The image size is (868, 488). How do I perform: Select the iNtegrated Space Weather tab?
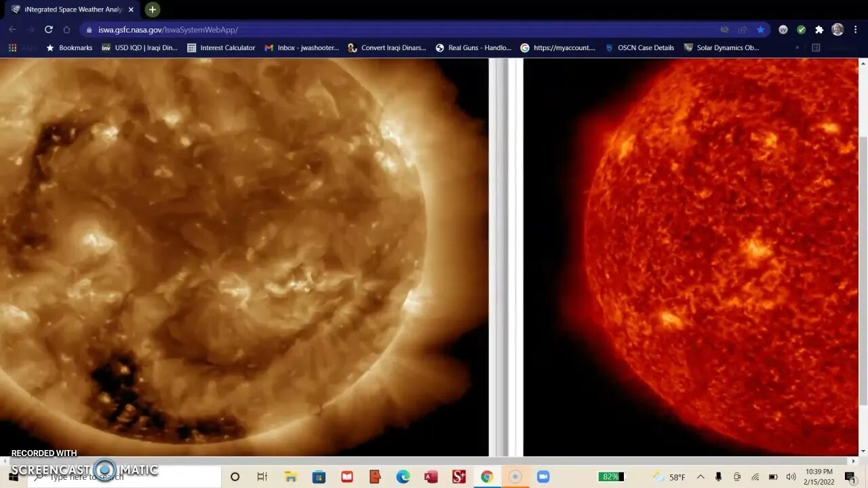[x=68, y=9]
